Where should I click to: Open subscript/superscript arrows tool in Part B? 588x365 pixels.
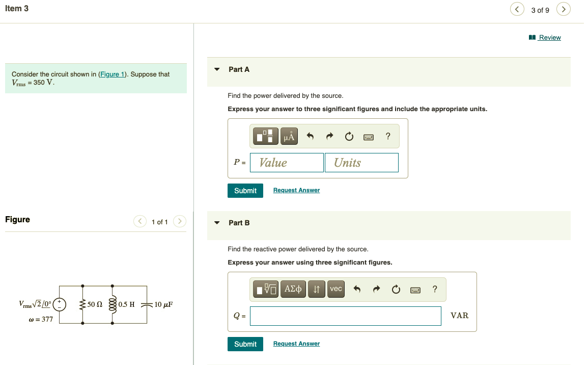(x=317, y=289)
